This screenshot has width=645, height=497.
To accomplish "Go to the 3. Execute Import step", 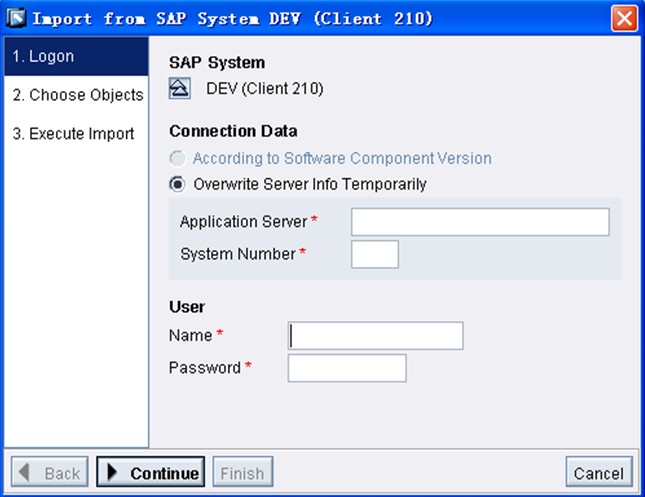I will pos(77,133).
